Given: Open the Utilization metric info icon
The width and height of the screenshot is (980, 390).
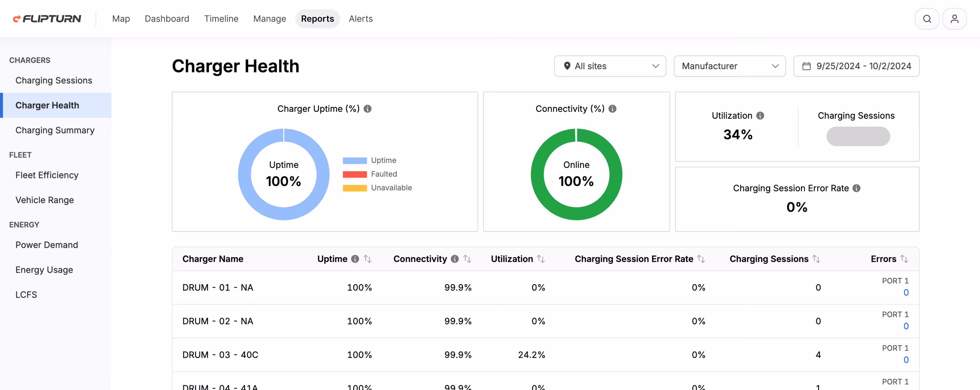Looking at the screenshot, I should click(x=760, y=115).
